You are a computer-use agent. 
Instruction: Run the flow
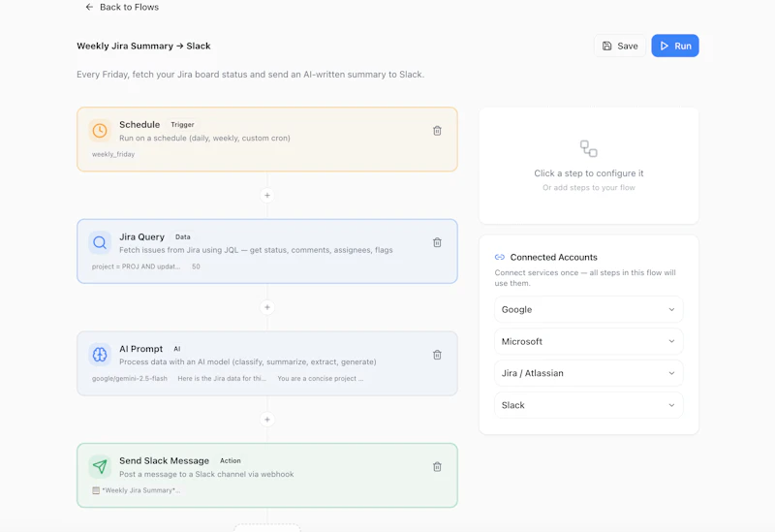(674, 46)
